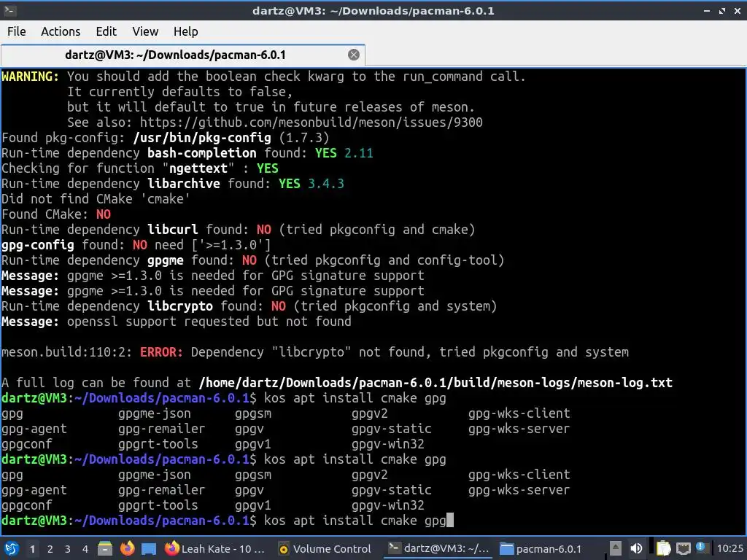Click the 'libcurl' dependency name text

[x=172, y=230]
